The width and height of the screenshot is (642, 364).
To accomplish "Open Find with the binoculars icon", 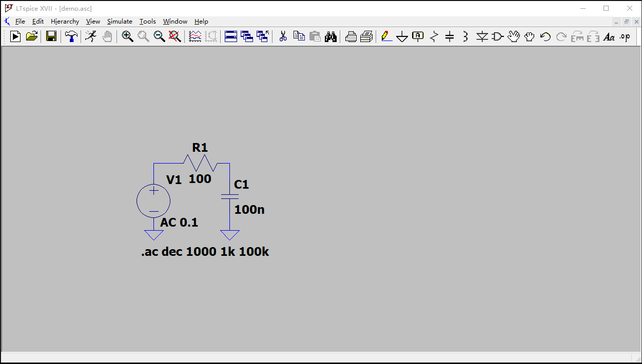I will pyautogui.click(x=330, y=36).
